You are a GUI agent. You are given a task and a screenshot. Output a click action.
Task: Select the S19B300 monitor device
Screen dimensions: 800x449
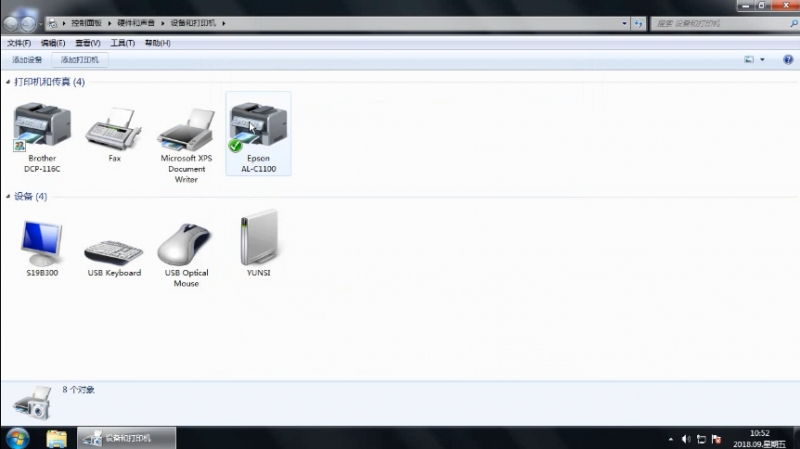(x=42, y=242)
